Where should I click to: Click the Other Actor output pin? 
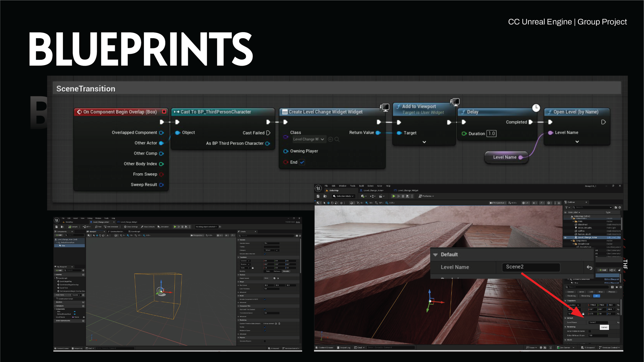pos(161,143)
